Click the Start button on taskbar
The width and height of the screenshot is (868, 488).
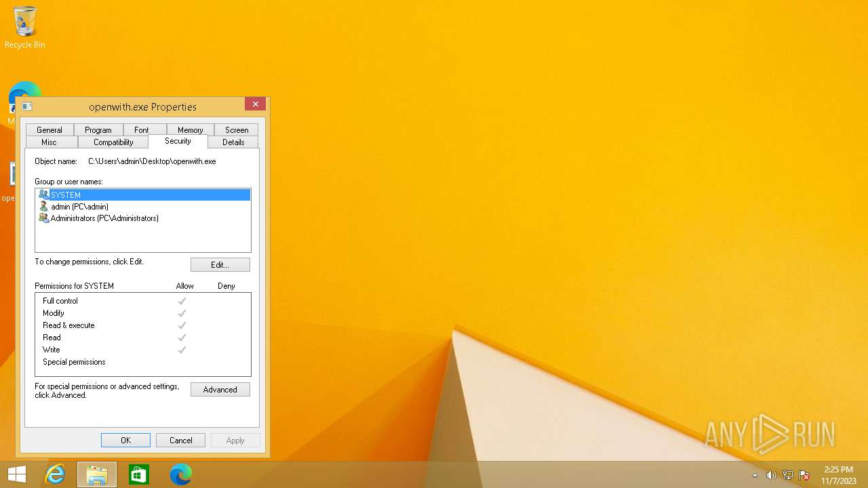(x=17, y=474)
